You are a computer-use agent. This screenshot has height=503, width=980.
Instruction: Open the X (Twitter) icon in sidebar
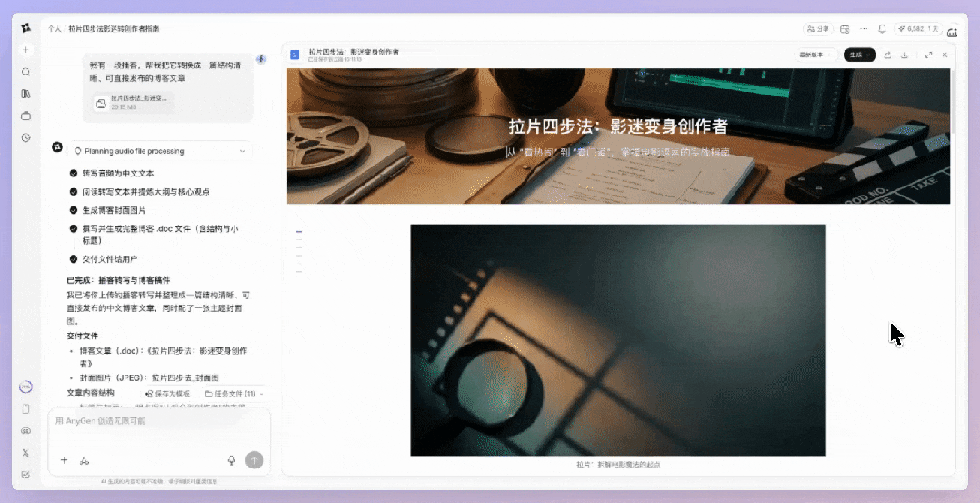pyautogui.click(x=25, y=452)
